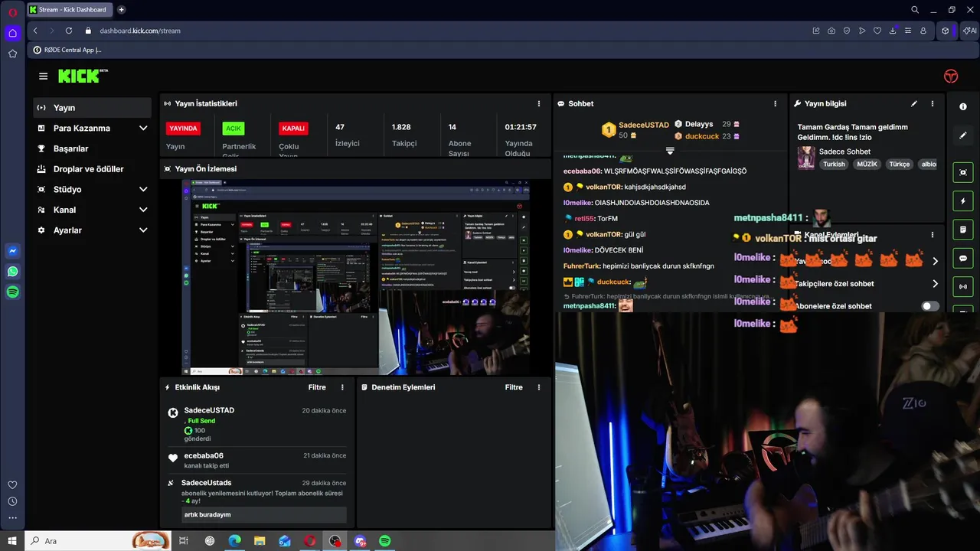Open a new browser tab
Image resolution: width=980 pixels, height=551 pixels.
point(121,10)
